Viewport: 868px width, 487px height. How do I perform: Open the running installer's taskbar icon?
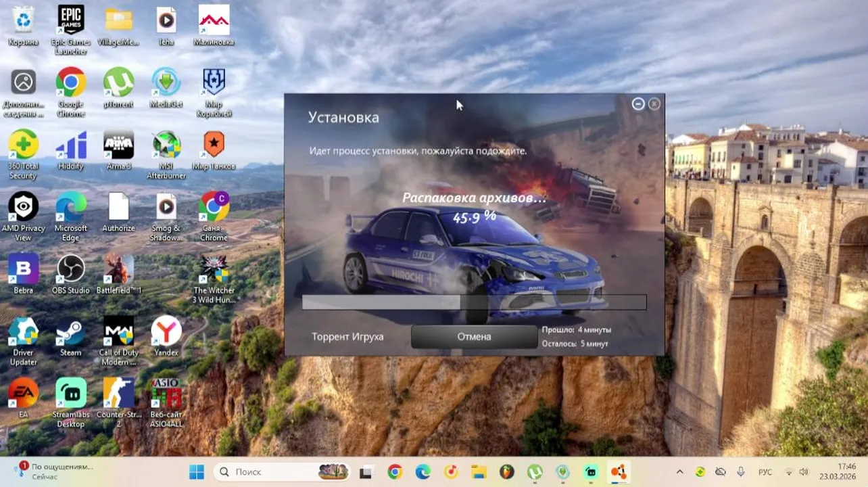pyautogui.click(x=619, y=471)
